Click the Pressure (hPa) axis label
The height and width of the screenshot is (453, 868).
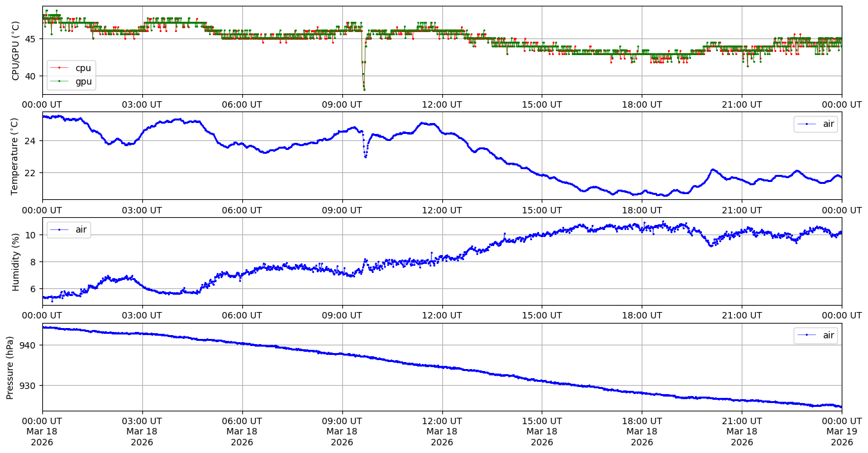click(11, 367)
